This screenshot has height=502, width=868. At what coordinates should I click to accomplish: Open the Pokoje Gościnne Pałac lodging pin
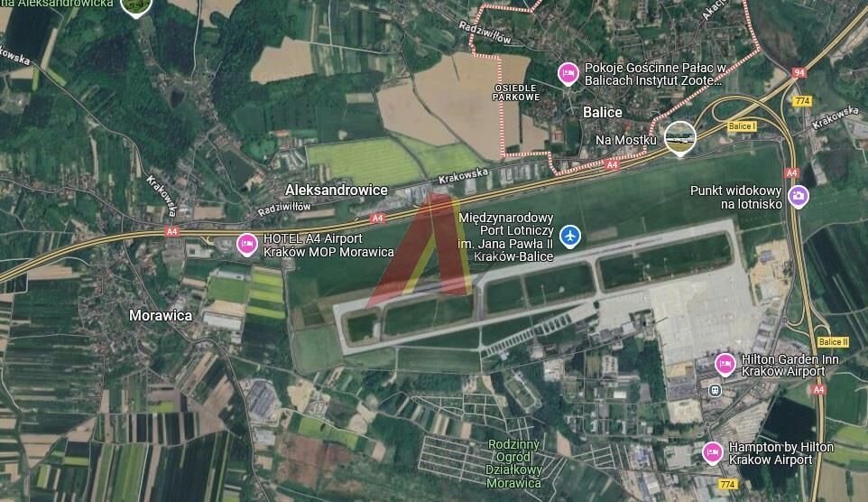(568, 74)
